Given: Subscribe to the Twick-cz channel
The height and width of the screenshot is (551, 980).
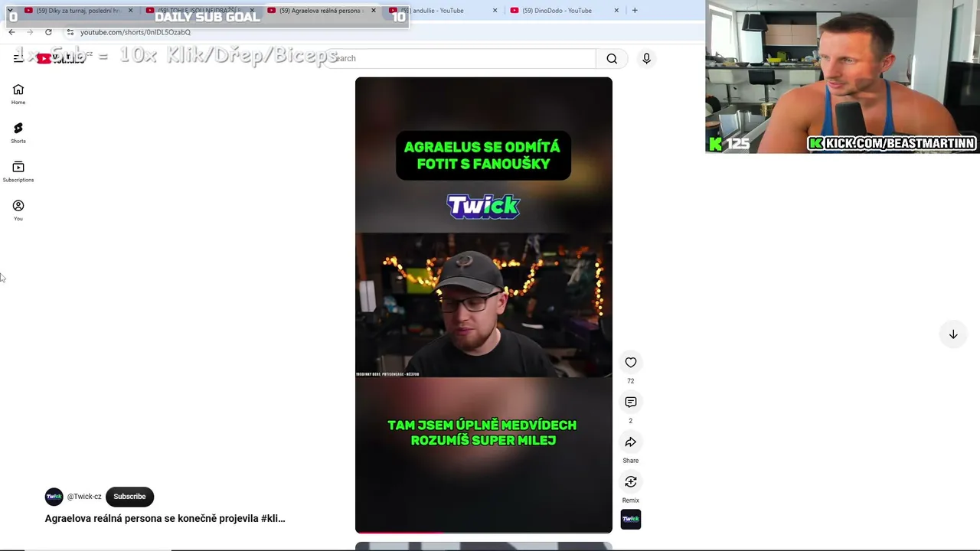Looking at the screenshot, I should pos(129,497).
